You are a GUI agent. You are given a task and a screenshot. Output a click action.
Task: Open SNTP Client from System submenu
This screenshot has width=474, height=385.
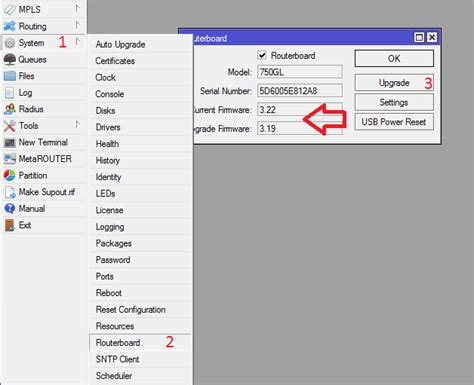tap(140, 359)
